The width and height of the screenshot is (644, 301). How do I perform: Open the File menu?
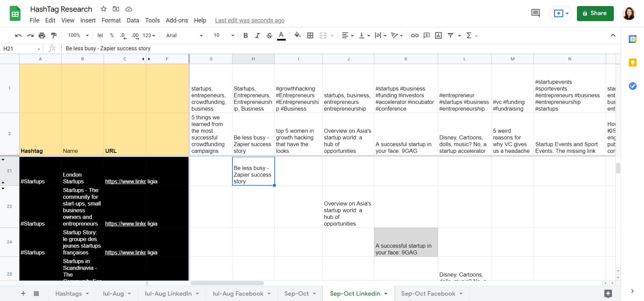(x=35, y=20)
